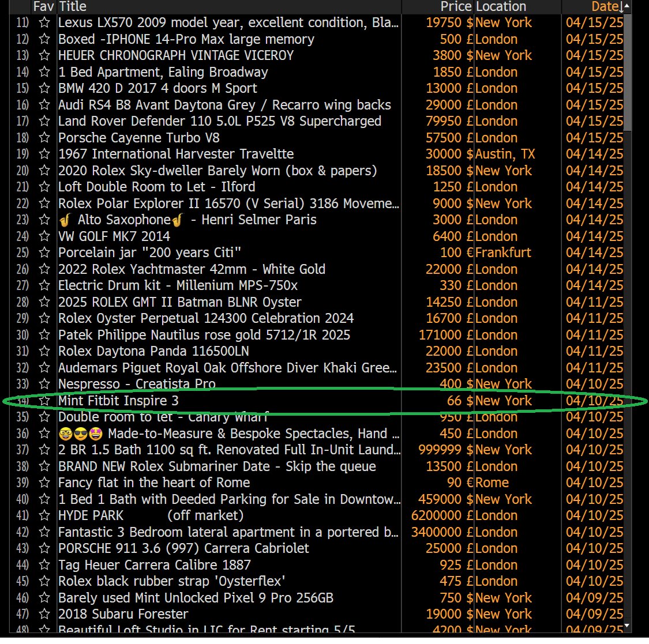Select the 999999 $ price cell
This screenshot has width=649, height=644.
point(446,450)
